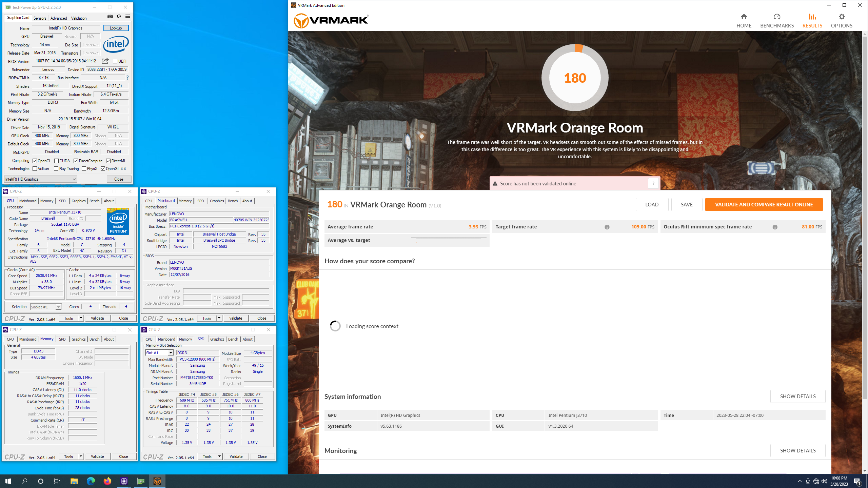
Task: Launch Microsoft Edge from taskbar
Action: 91,481
